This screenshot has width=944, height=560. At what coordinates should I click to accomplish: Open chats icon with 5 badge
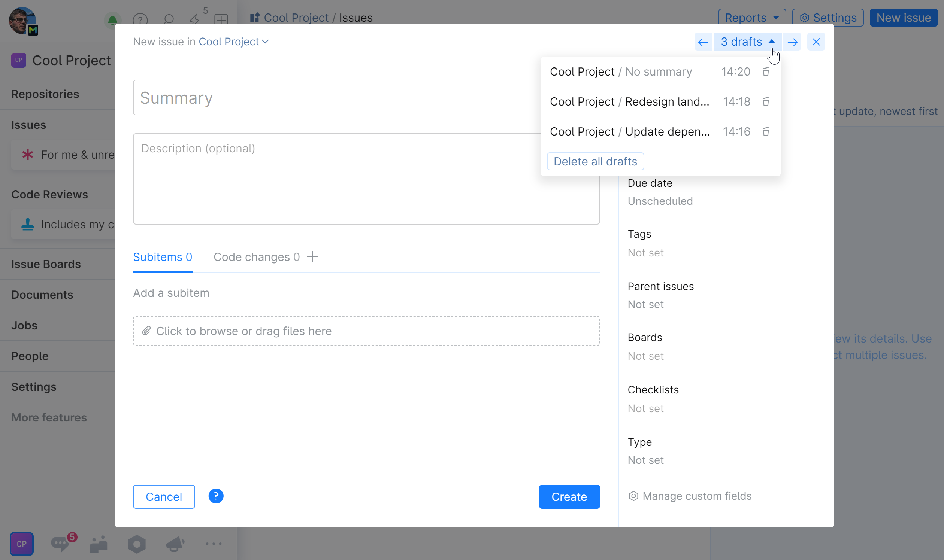60,544
